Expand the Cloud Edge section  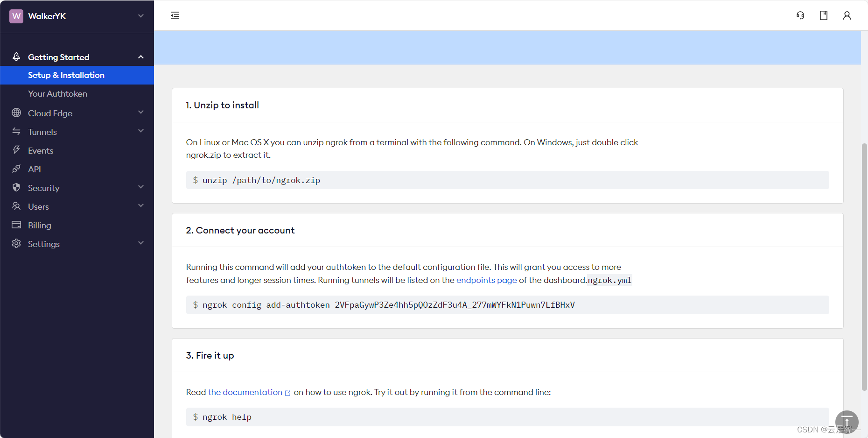[77, 113]
